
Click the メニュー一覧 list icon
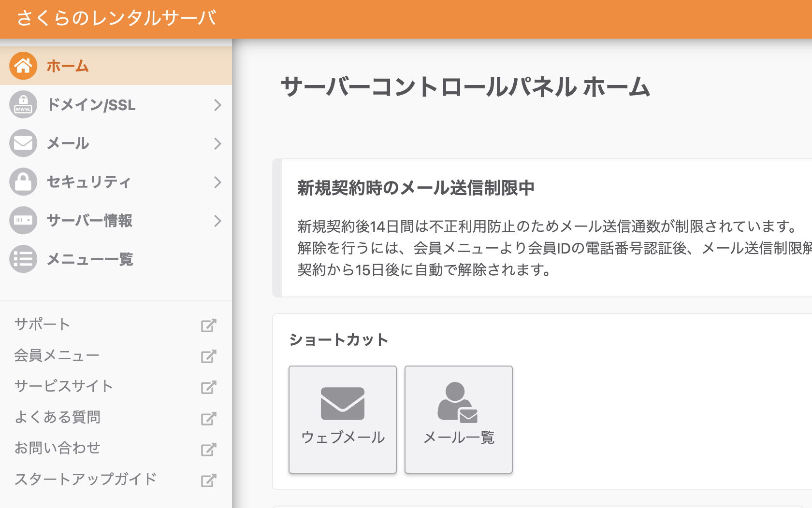tap(23, 259)
